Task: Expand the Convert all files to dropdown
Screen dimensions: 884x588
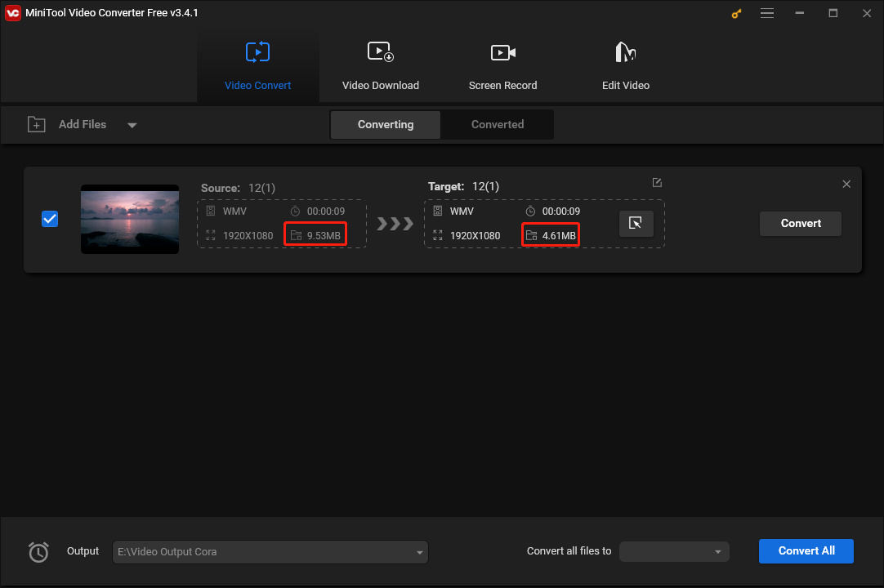Action: pos(674,551)
